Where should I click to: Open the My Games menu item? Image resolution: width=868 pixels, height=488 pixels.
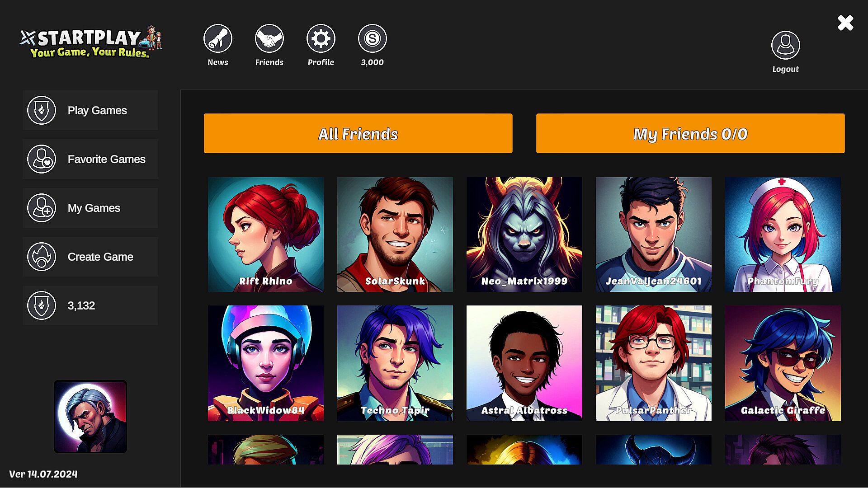pos(90,208)
